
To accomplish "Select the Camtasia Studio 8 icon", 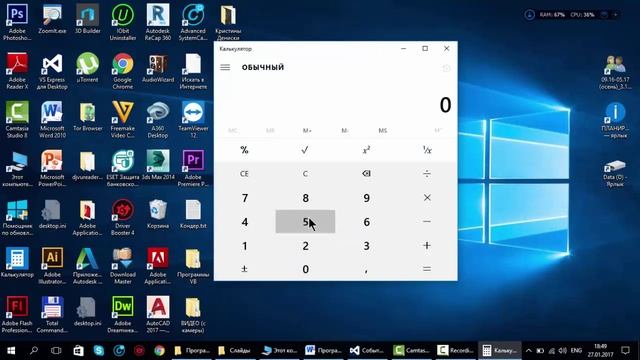I will click(17, 120).
